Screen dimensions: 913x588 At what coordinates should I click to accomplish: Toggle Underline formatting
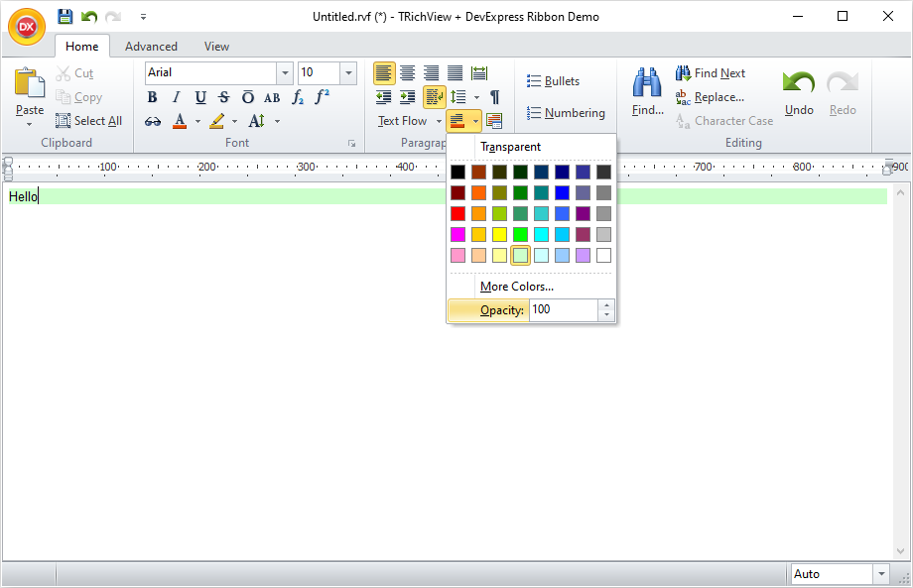(200, 97)
